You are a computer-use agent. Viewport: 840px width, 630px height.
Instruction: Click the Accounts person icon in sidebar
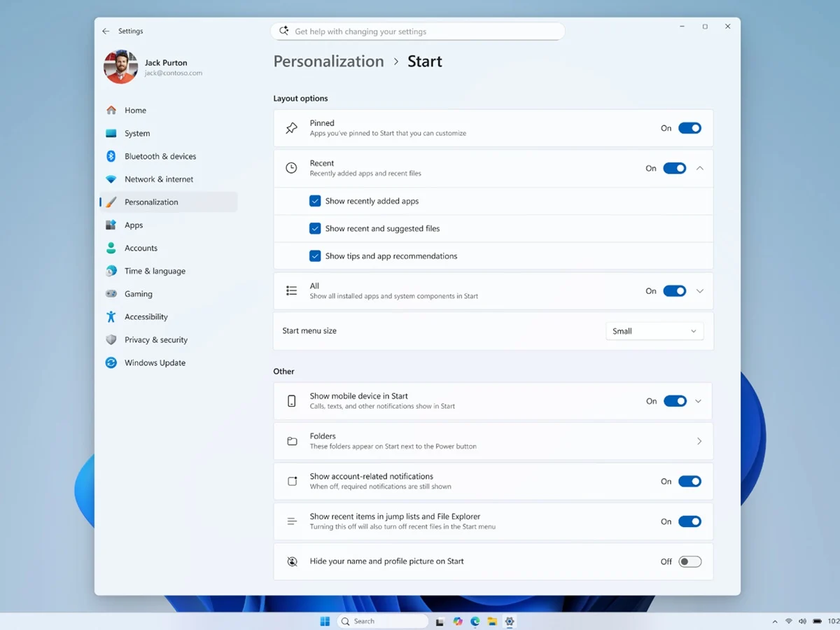pos(111,248)
